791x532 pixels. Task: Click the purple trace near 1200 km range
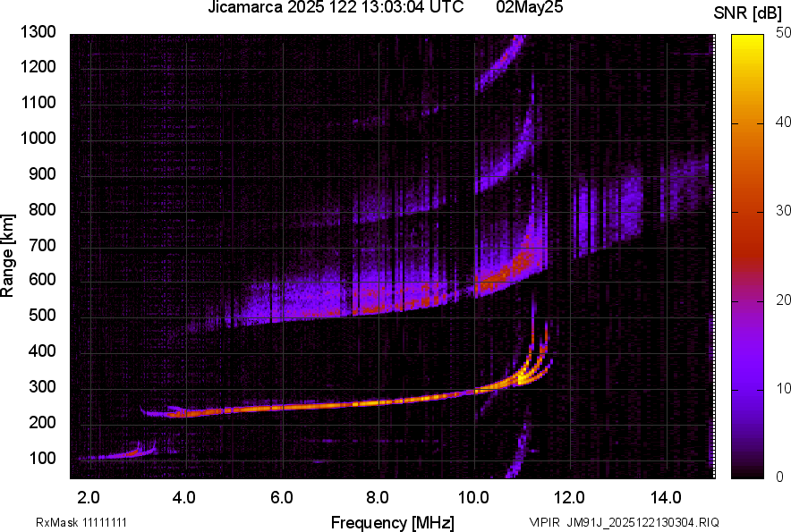point(499,63)
